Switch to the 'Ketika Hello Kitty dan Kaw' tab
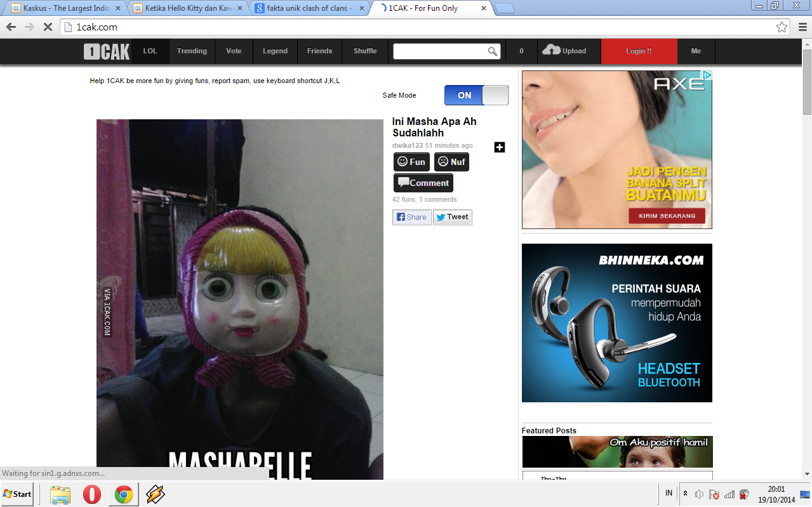 click(187, 8)
